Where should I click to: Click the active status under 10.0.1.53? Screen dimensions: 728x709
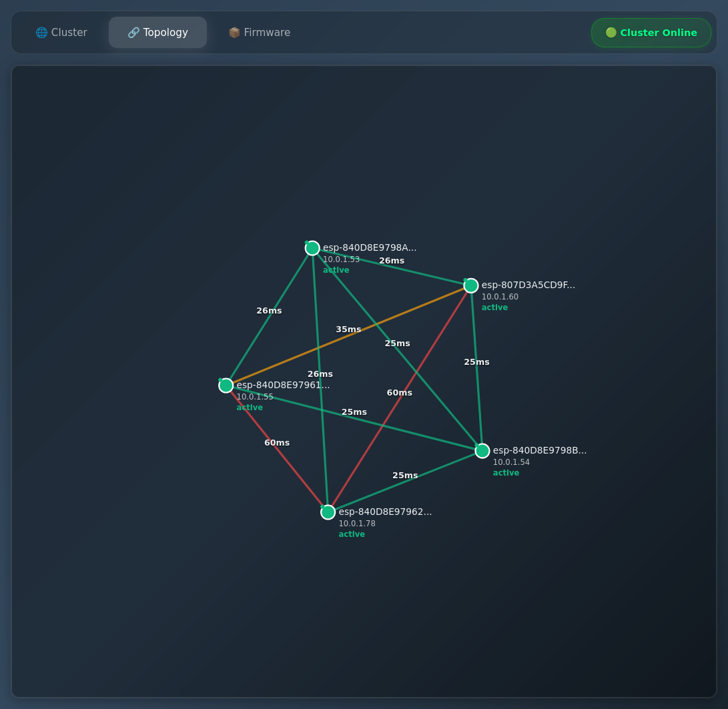coord(336,270)
